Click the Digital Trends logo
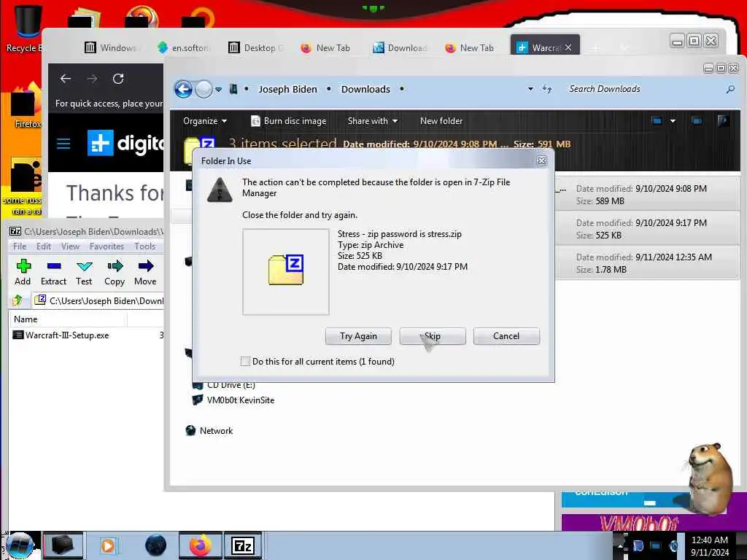Image resolution: width=747 pixels, height=560 pixels. [125, 143]
